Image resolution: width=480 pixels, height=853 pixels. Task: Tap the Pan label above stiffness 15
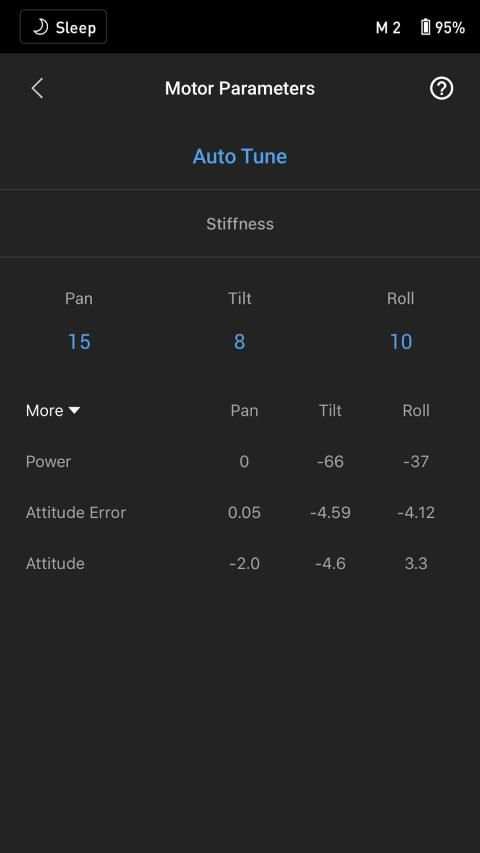coord(79,298)
